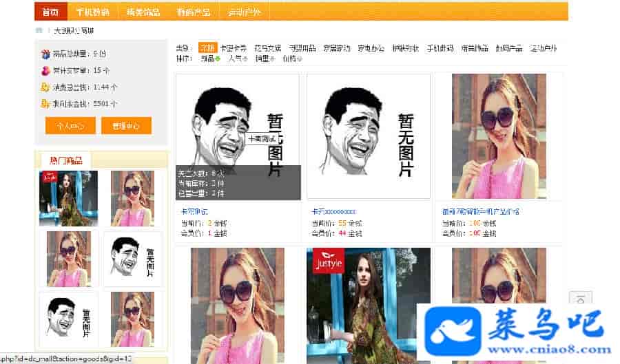Click the pink user icon for total transactions
The width and height of the screenshot is (620, 364).
(x=45, y=70)
